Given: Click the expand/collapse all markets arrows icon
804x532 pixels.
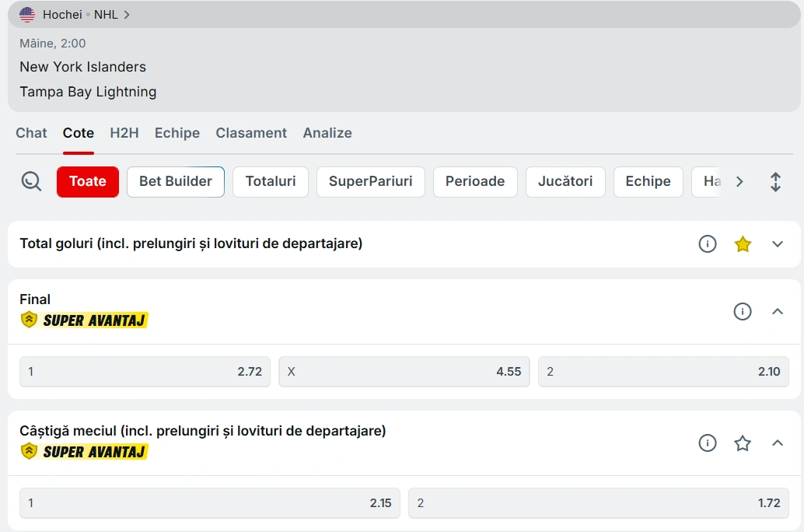Looking at the screenshot, I should point(775,182).
